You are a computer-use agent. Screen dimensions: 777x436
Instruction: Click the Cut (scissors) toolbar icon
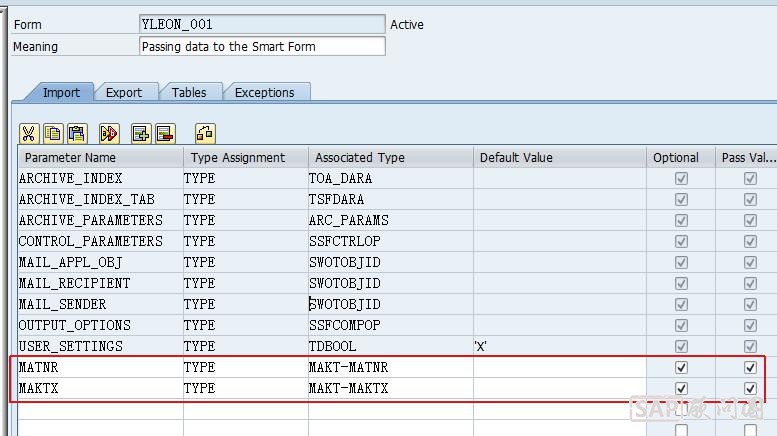coord(29,133)
